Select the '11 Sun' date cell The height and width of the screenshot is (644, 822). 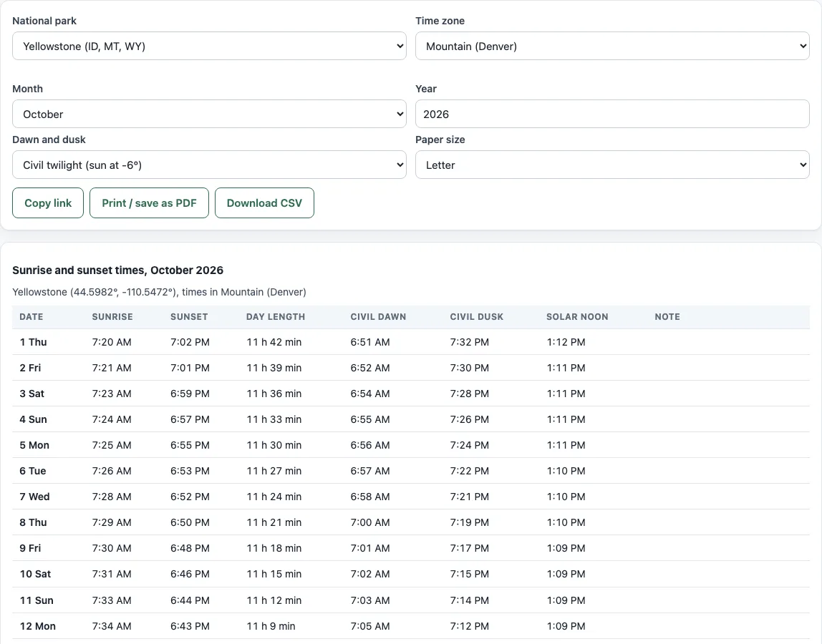click(x=37, y=600)
